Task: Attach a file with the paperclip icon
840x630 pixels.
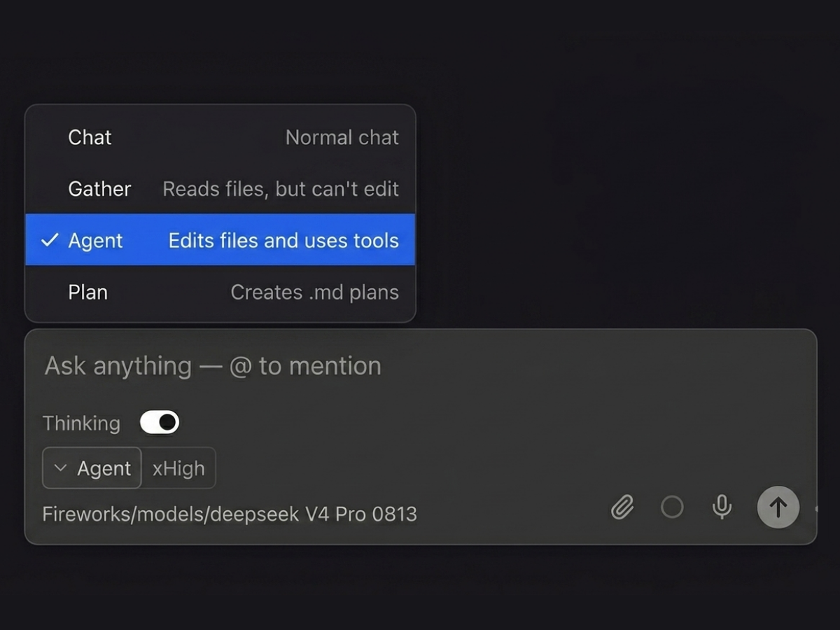Action: [x=622, y=507]
